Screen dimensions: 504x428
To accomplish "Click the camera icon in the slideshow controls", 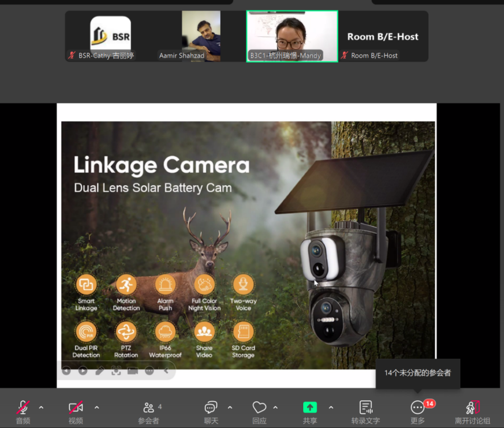I will tap(133, 371).
